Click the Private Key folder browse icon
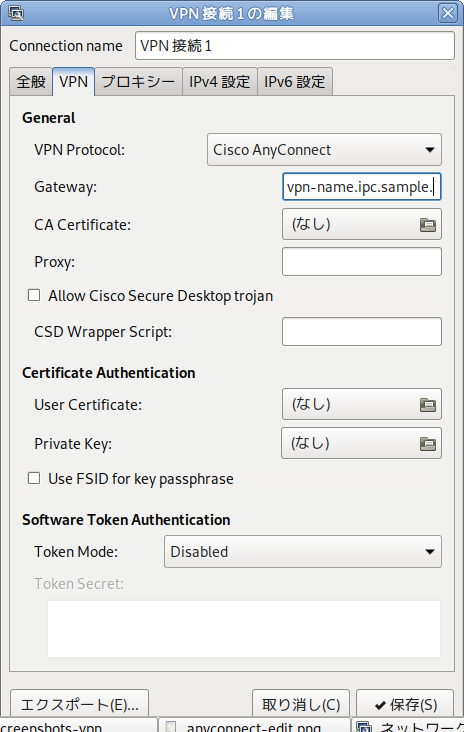Screen dimensions: 464x732 [428, 443]
